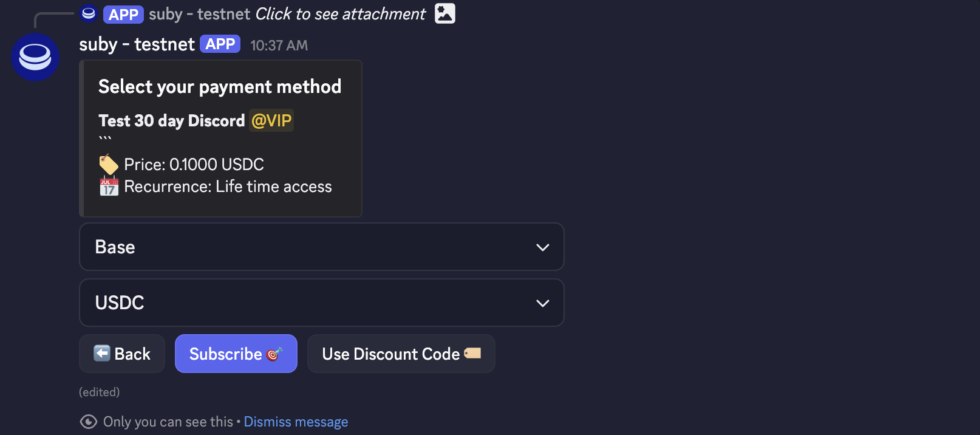
Task: Click the APP badge in the reply preview
Action: (x=123, y=14)
